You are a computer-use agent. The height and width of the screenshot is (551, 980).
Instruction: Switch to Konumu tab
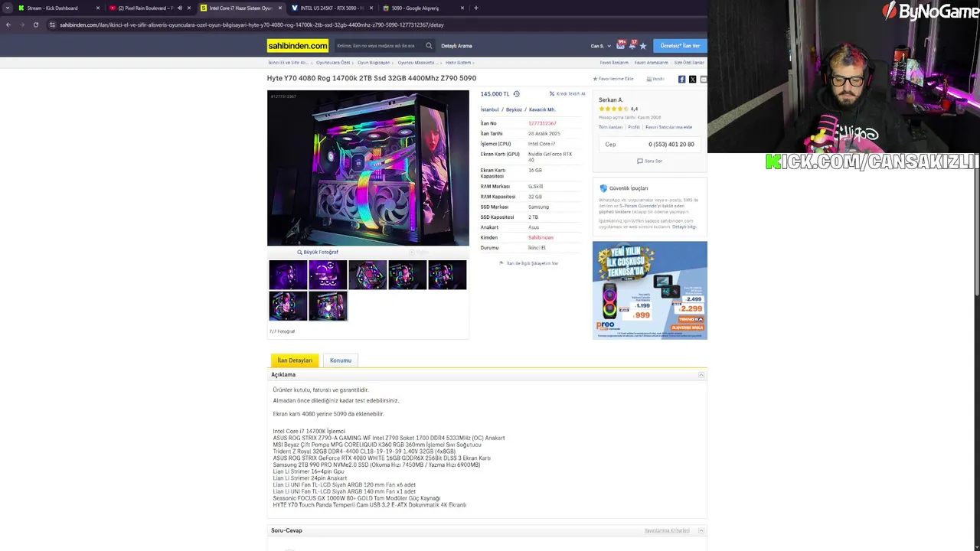click(341, 360)
